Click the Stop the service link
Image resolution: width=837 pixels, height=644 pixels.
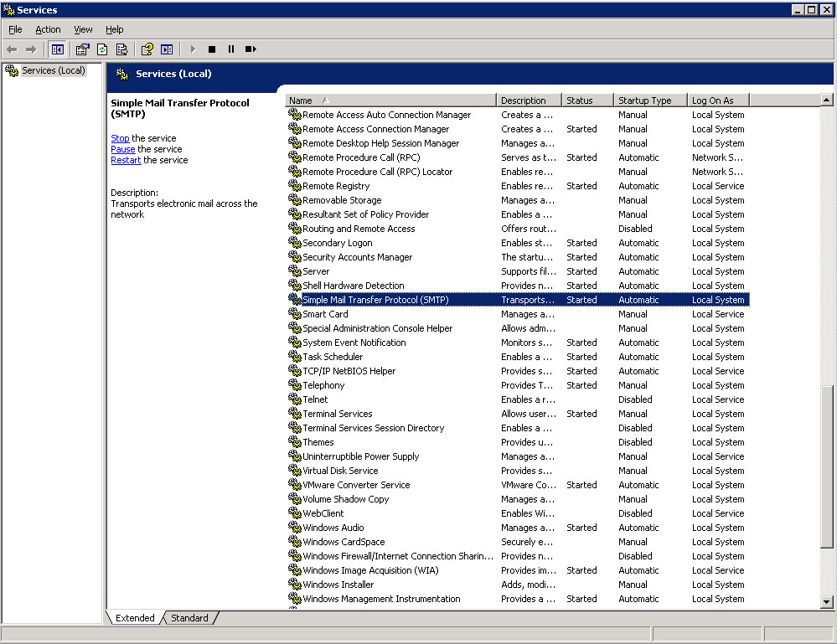pos(120,138)
